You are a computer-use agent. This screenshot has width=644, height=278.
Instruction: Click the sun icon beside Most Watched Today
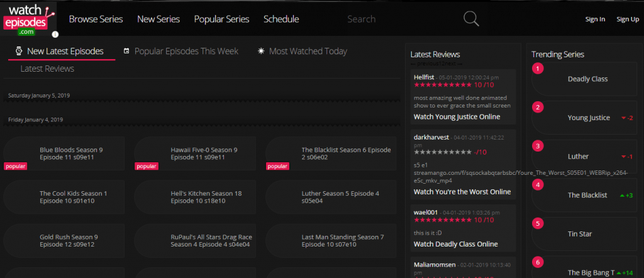click(x=261, y=51)
